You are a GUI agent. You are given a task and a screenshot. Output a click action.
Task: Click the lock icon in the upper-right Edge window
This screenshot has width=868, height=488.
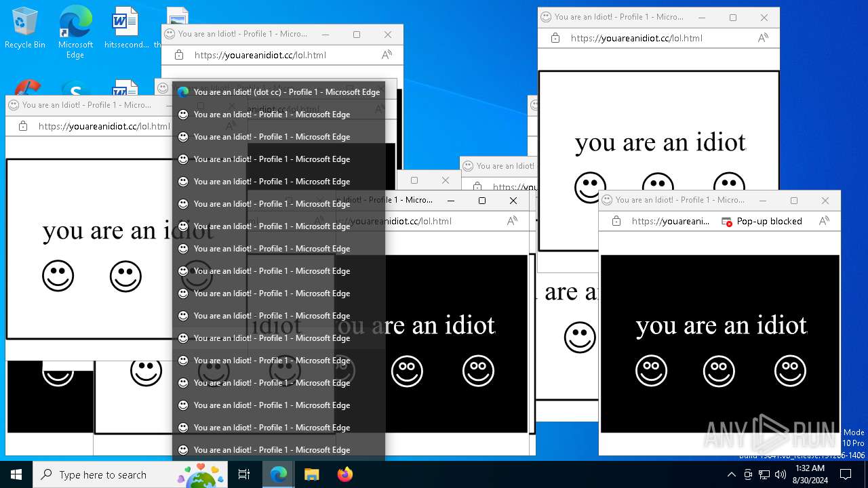(x=555, y=38)
